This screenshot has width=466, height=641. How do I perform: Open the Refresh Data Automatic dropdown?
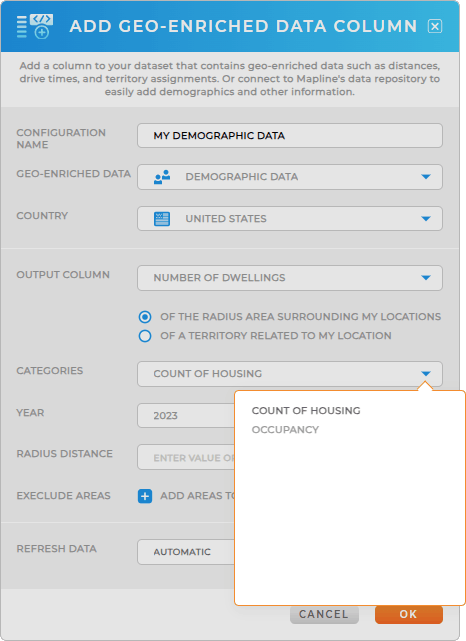[x=186, y=552]
